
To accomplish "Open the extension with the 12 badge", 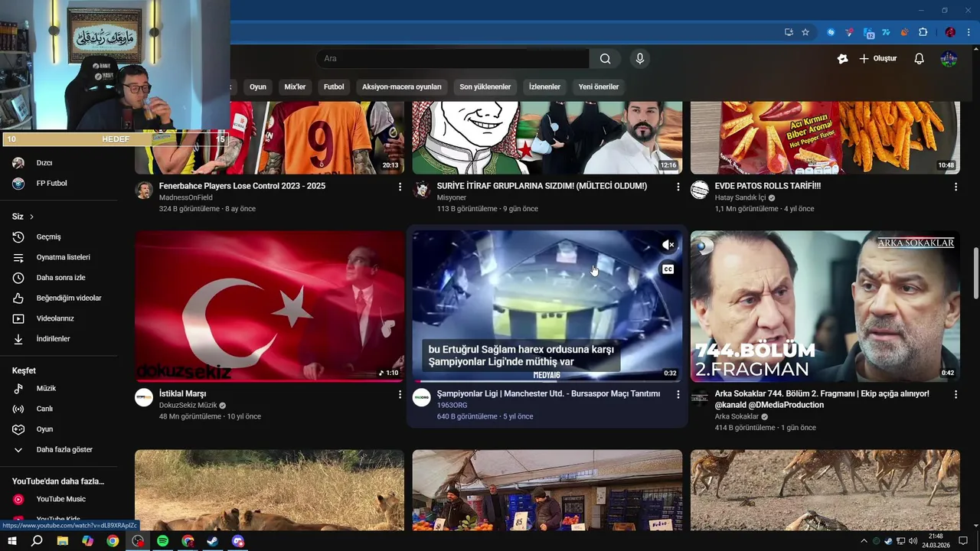I will 868,33.
